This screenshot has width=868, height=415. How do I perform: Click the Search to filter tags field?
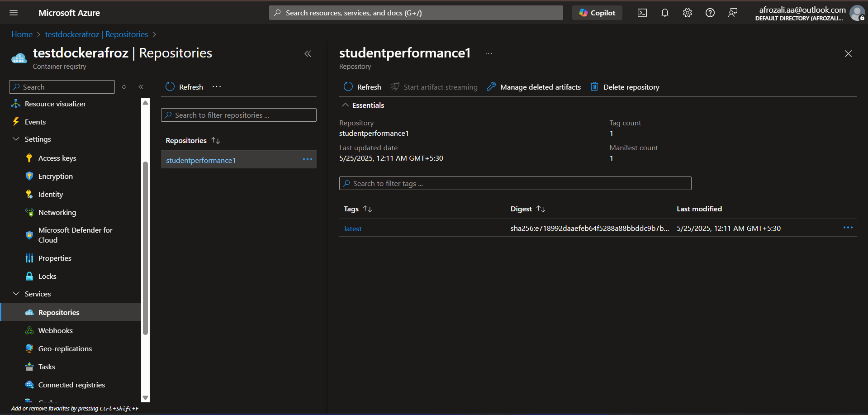515,183
